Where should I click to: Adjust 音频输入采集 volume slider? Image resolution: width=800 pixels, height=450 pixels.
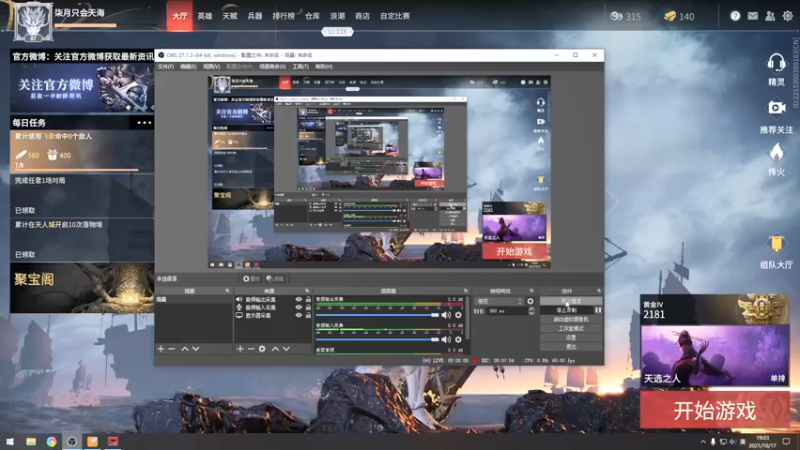[378, 339]
